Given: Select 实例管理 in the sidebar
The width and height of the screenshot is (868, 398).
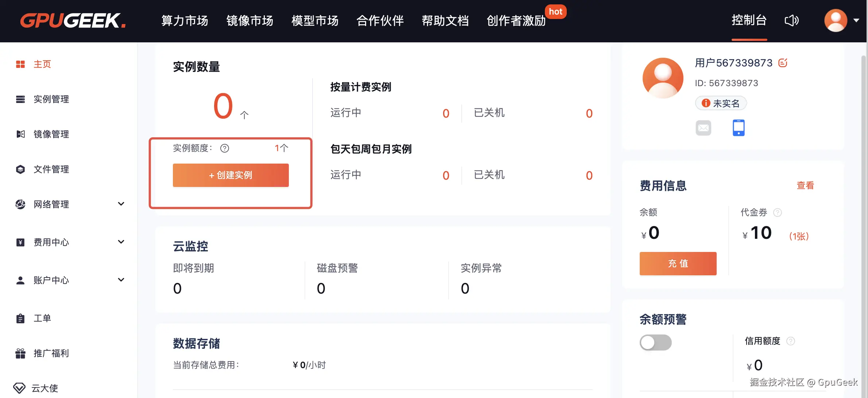Looking at the screenshot, I should (x=51, y=99).
